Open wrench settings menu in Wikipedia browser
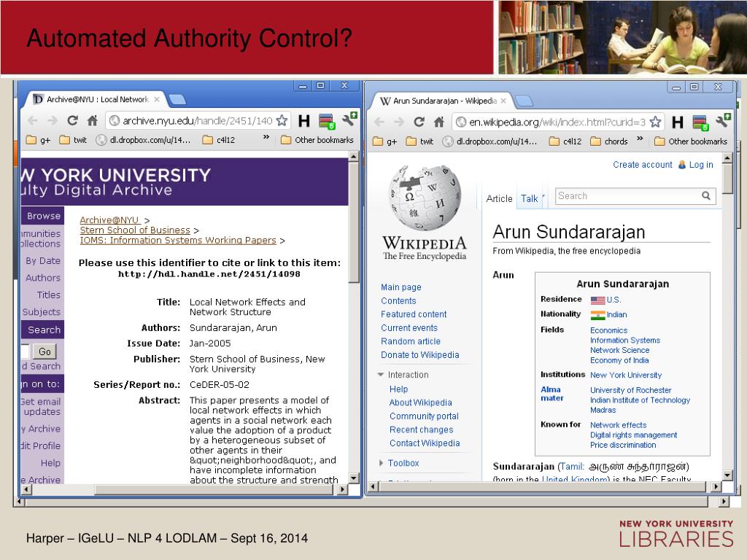This screenshot has width=747, height=560. pos(723,121)
